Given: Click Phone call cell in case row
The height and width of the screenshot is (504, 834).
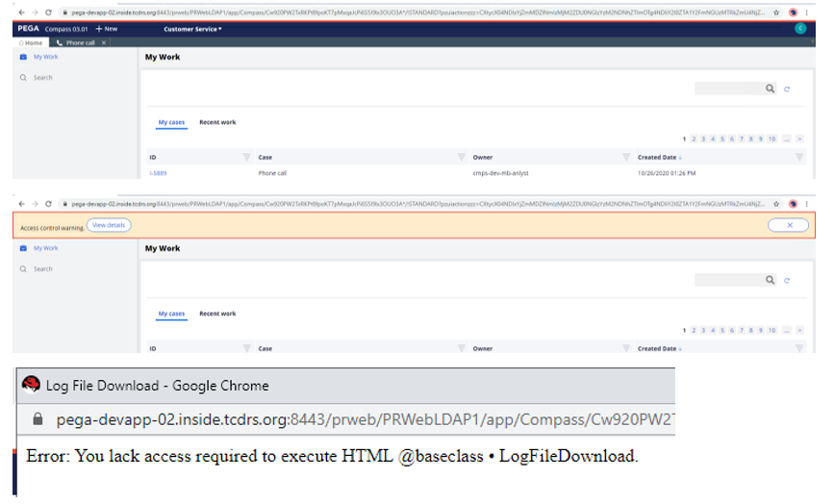Looking at the screenshot, I should (272, 173).
